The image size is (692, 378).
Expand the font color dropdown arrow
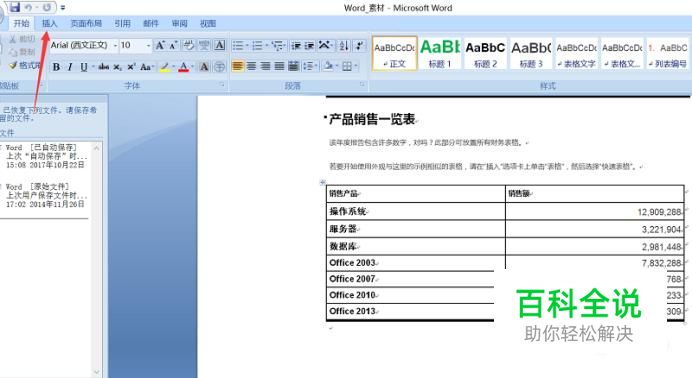click(193, 67)
